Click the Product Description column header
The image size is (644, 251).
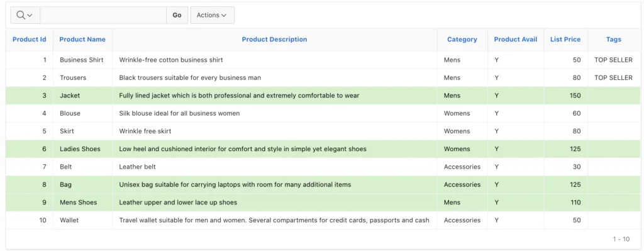point(274,40)
